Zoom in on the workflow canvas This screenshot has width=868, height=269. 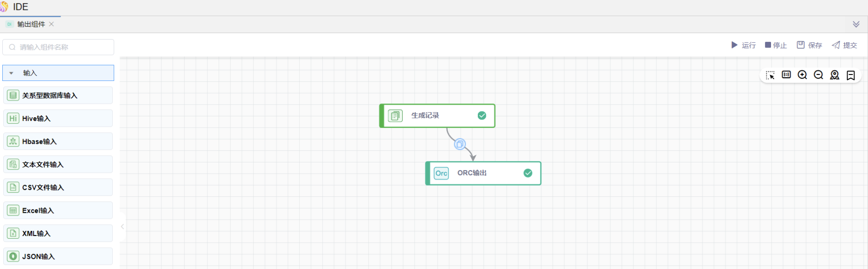pyautogui.click(x=802, y=75)
